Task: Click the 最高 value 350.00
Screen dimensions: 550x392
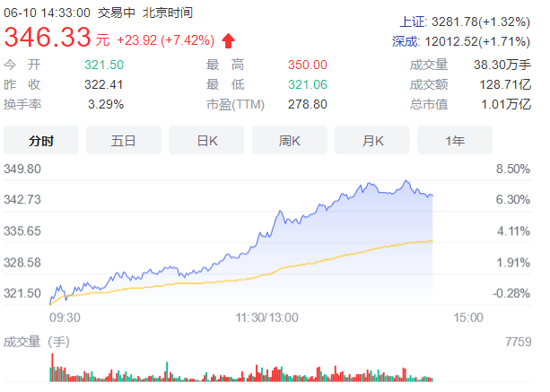Action: pos(308,65)
